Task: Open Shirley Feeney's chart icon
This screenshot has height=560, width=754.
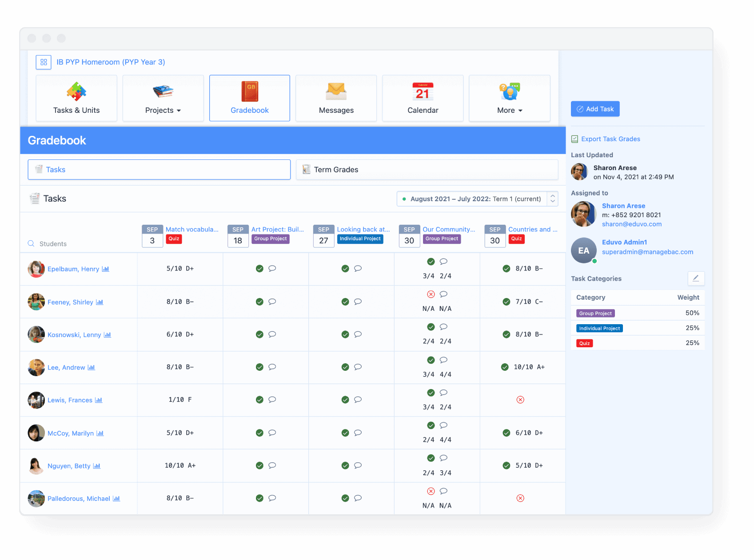Action: point(100,302)
